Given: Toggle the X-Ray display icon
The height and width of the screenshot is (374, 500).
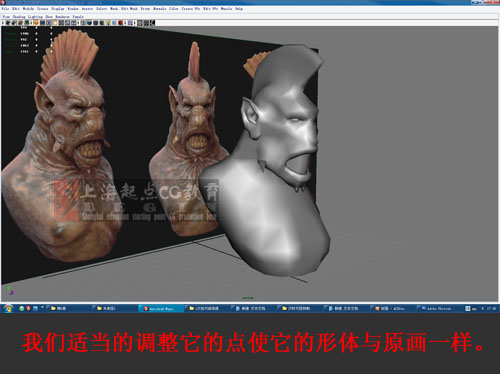Looking at the screenshot, I should click(x=139, y=23).
